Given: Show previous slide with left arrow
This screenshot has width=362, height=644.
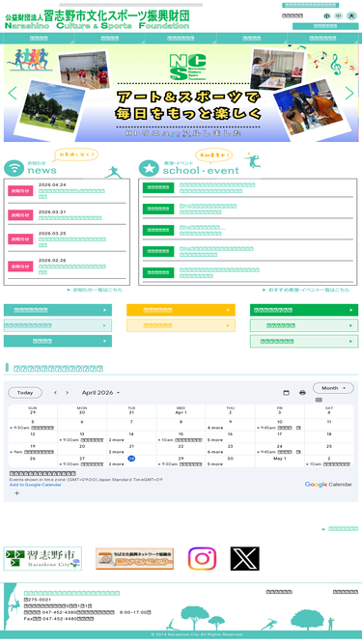Looking at the screenshot, I should point(13,94).
